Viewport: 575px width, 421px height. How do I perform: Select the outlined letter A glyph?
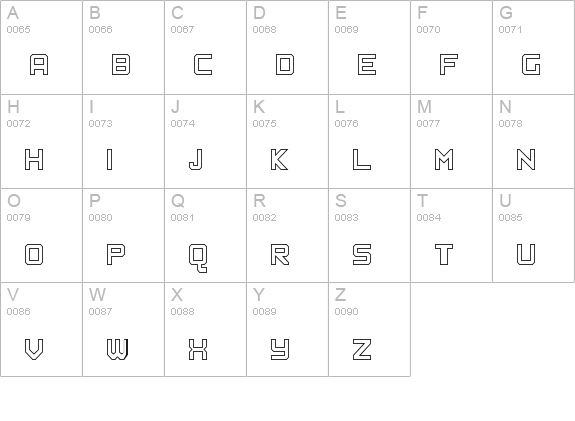[x=39, y=65]
